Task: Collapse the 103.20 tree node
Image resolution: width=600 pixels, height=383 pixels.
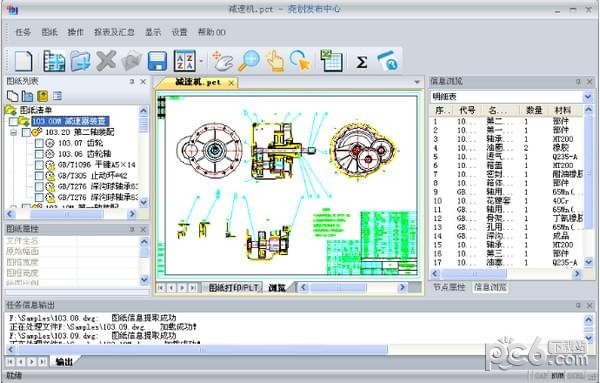Action: tap(14, 132)
